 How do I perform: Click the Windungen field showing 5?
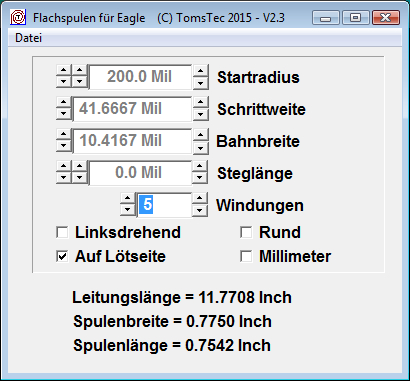pyautogui.click(x=164, y=205)
